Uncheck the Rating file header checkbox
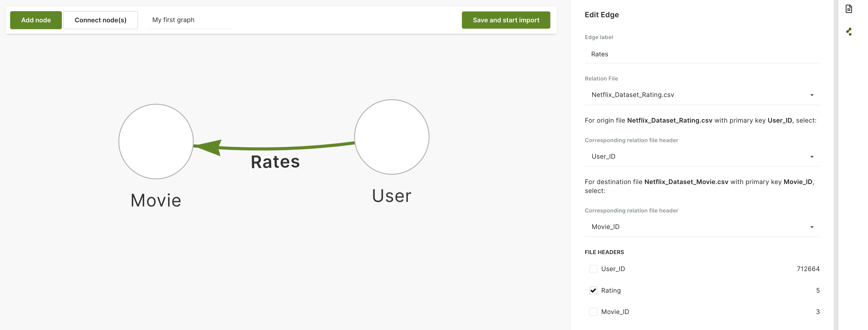Viewport: 868px width, 330px height. tap(593, 290)
